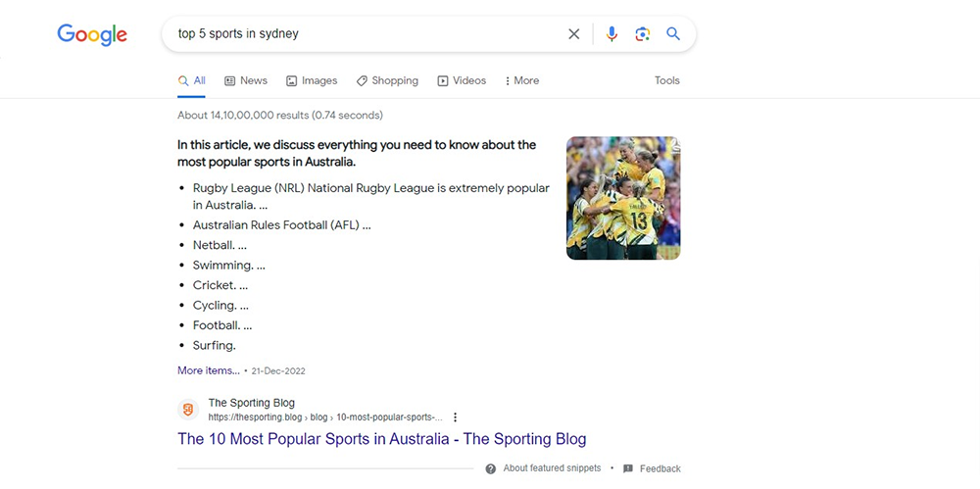Viewport: 980px width, 489px height.
Task: Open the three-dot menu beside thesporting.blog URL
Action: coord(455,417)
